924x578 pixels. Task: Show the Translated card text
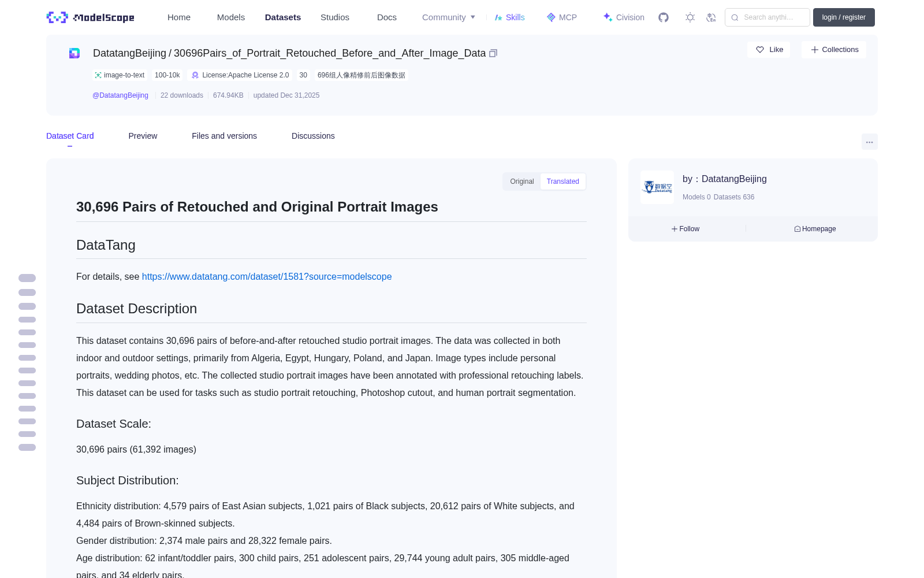pyautogui.click(x=563, y=181)
